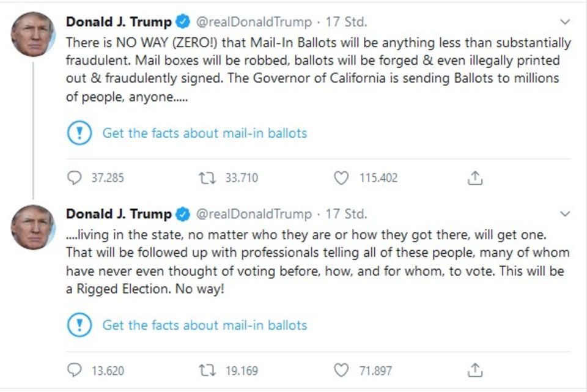Screen dimensions: 587x392
Task: Open the display name link on first tweet
Action: click(119, 22)
